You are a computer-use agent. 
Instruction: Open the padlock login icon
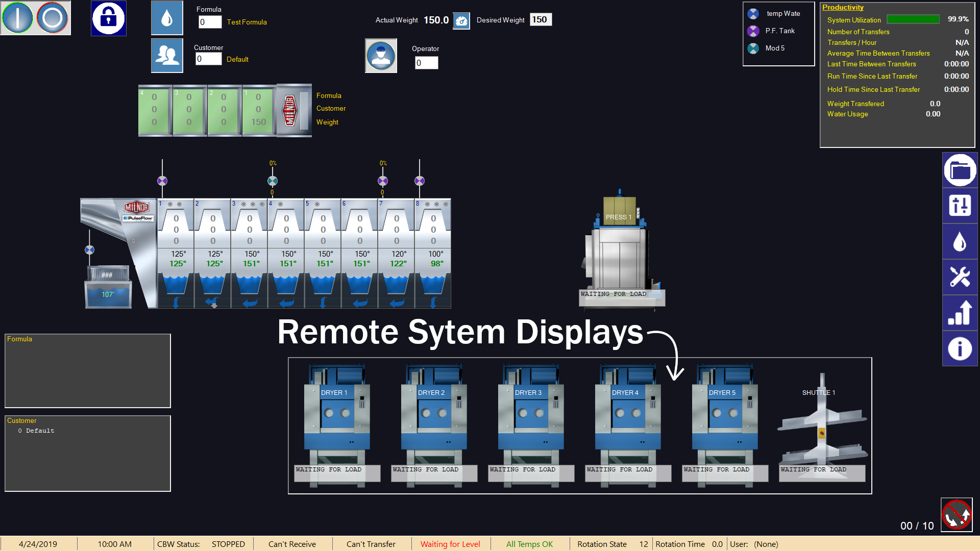coord(108,18)
